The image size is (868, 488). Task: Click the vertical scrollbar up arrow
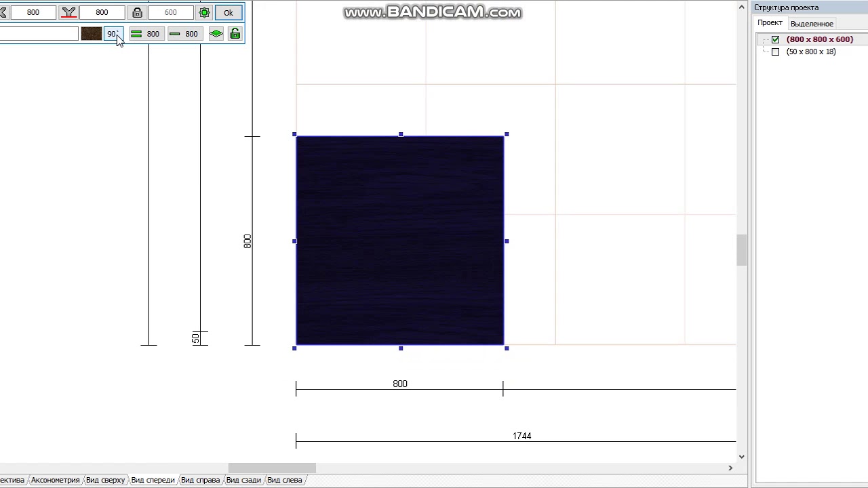(742, 7)
